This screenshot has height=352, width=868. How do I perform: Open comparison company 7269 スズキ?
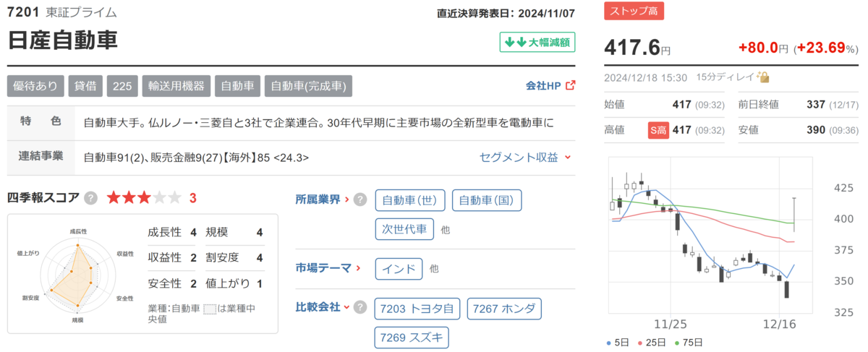(412, 338)
